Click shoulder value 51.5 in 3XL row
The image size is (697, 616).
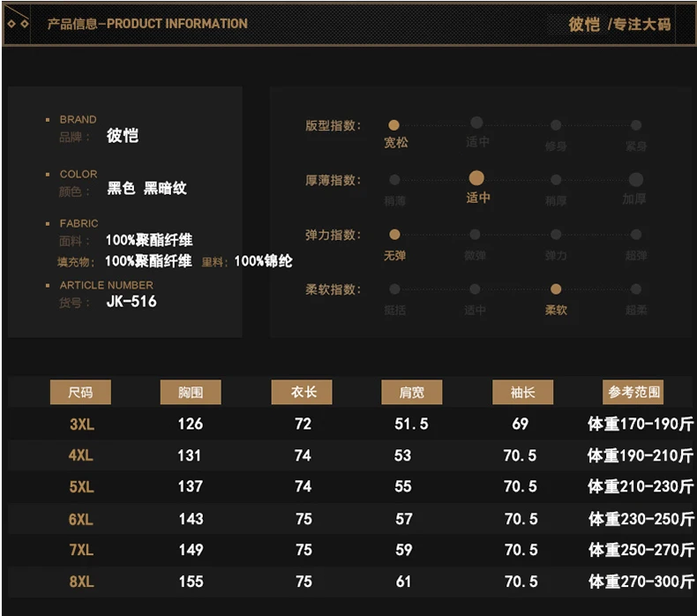pyautogui.click(x=412, y=424)
